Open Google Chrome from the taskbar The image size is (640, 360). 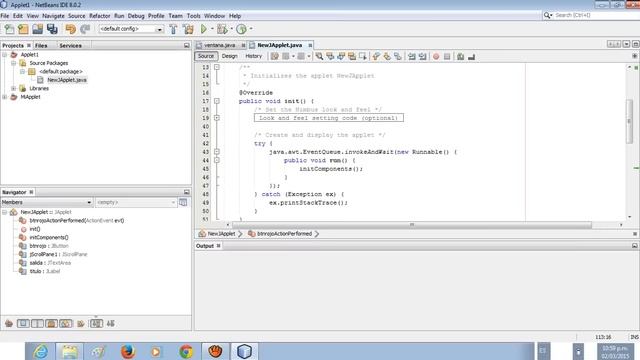click(186, 351)
